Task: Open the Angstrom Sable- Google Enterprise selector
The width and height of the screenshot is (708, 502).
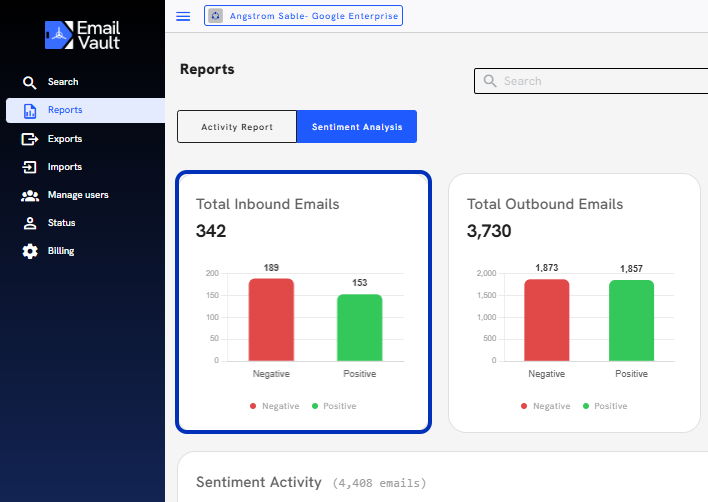Action: tap(303, 16)
